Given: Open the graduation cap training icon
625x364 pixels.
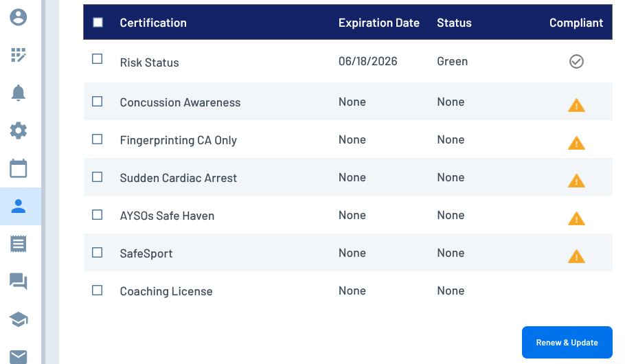Looking at the screenshot, I should click(19, 319).
